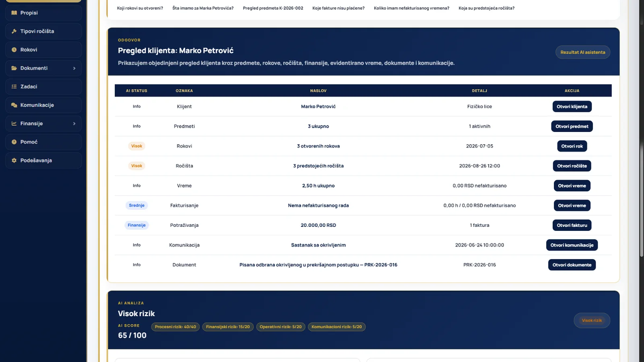644x362 pixels.
Task: Click the AI STATUS column header
Action: pos(136,91)
